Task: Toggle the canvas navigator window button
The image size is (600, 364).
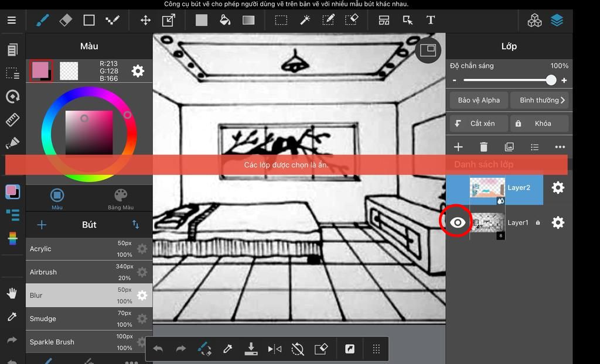Action: 428,50
